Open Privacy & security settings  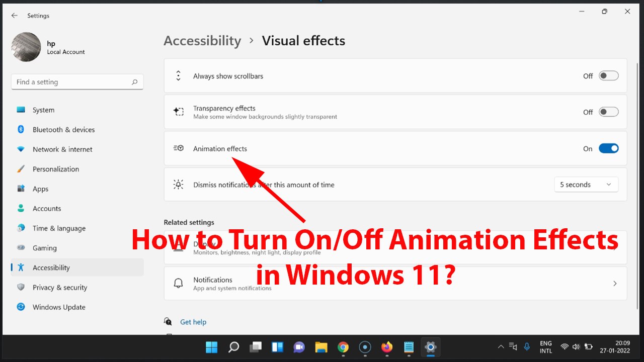pyautogui.click(x=77, y=288)
